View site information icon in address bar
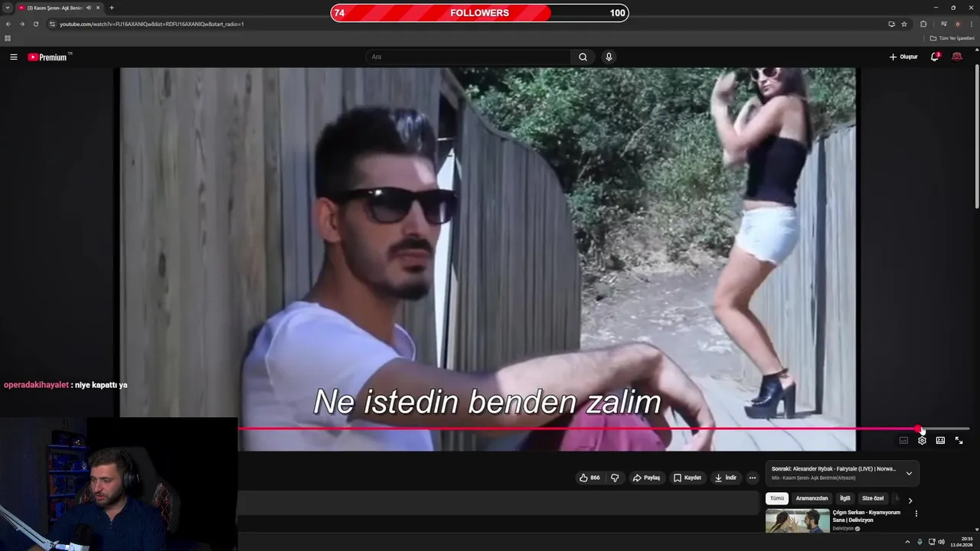The image size is (980, 551). coord(52,24)
